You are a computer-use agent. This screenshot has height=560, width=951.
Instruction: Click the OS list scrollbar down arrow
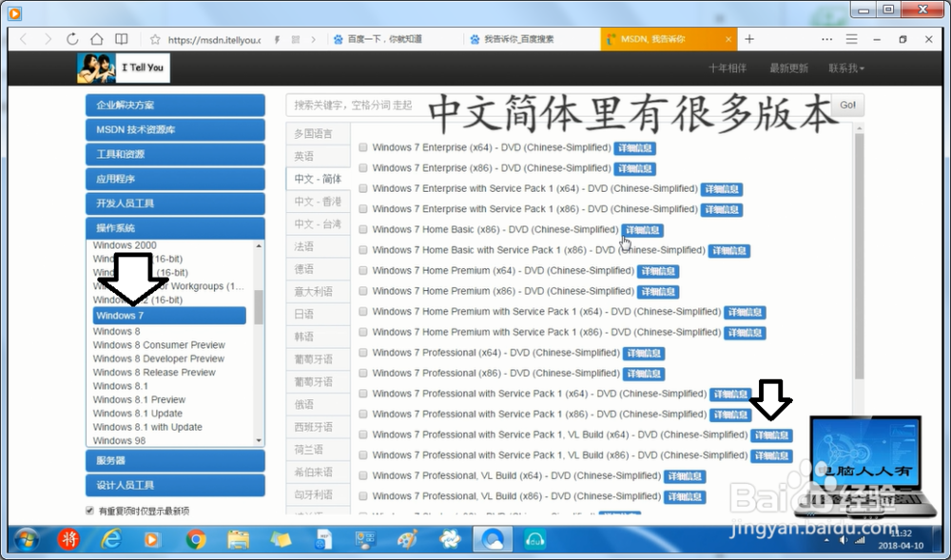(x=259, y=440)
